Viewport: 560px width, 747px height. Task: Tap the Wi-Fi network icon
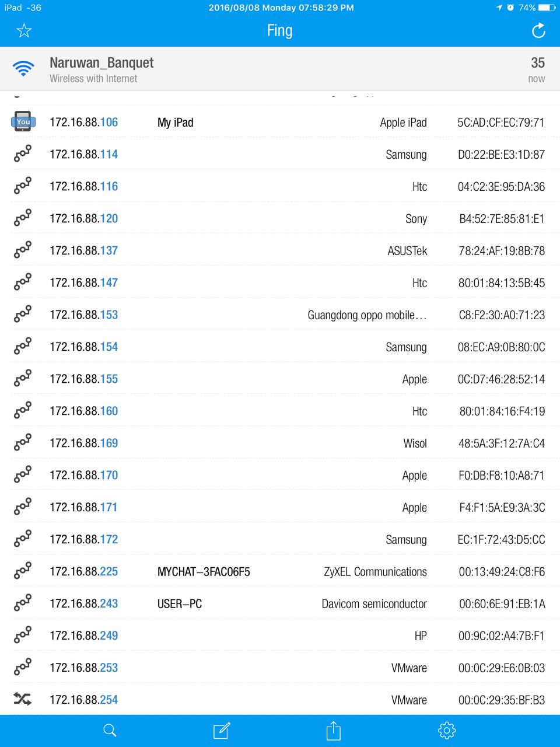pyautogui.click(x=23, y=68)
